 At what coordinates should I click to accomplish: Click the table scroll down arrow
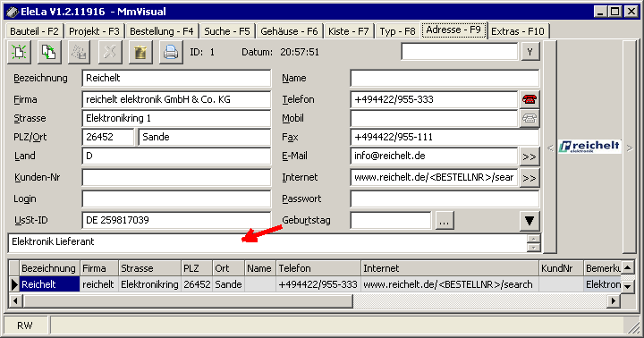pos(628,286)
